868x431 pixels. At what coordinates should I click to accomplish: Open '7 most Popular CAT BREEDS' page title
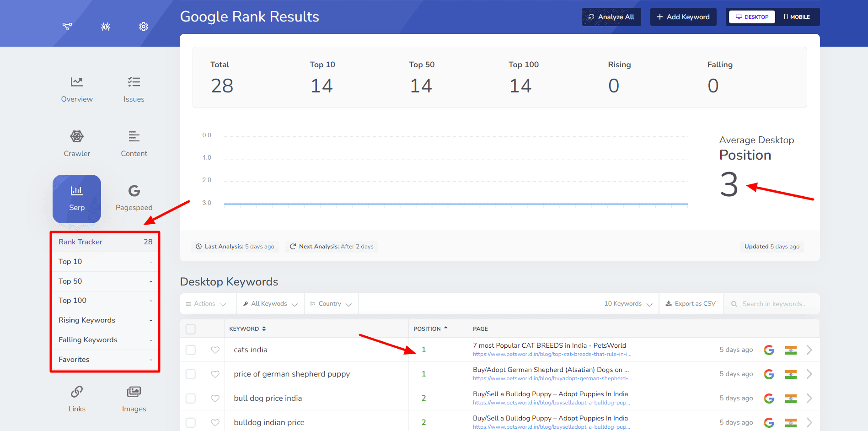[x=550, y=345]
